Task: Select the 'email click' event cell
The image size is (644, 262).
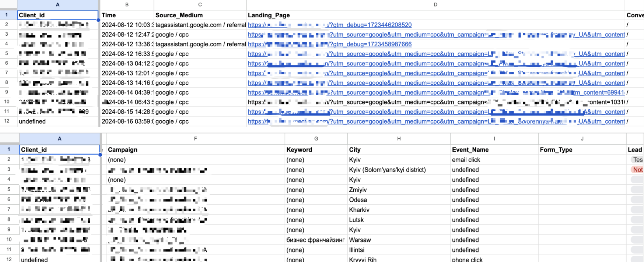Action: (494, 160)
